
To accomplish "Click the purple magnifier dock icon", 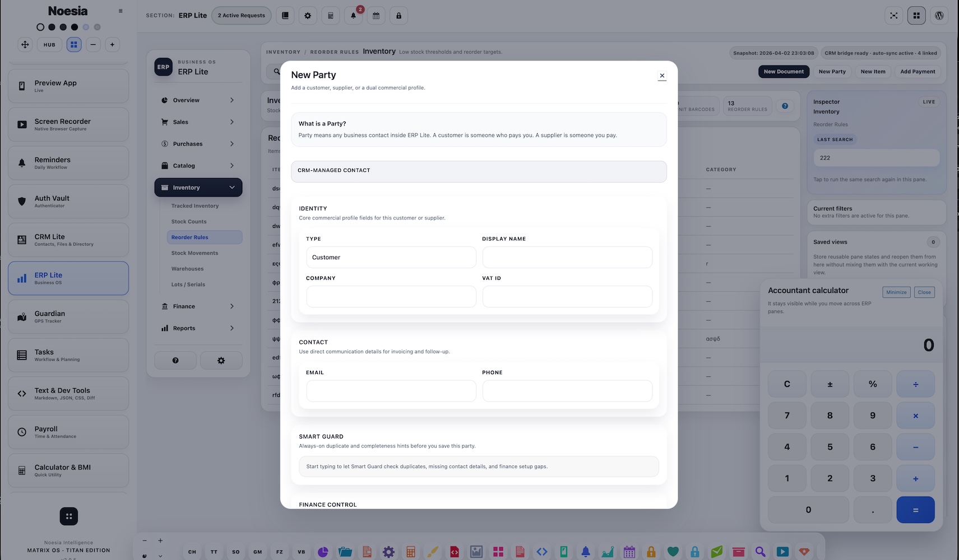I will pyautogui.click(x=761, y=552).
